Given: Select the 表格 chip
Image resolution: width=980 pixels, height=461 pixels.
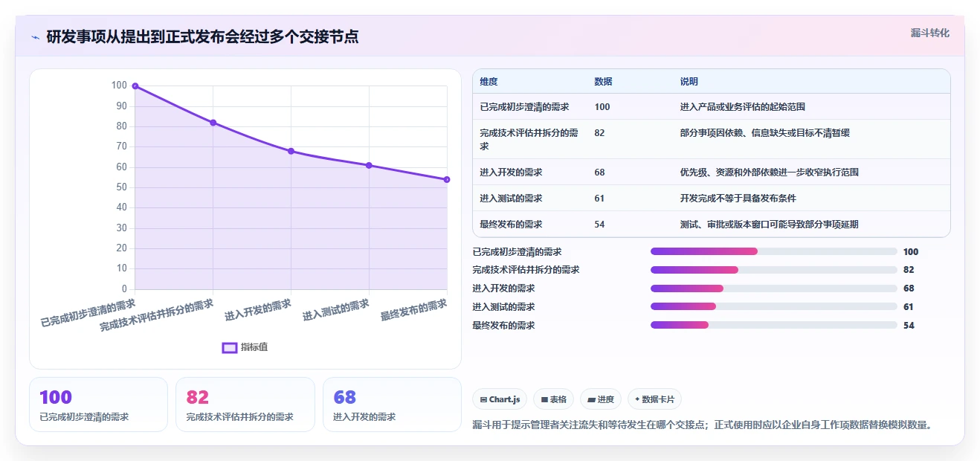Looking at the screenshot, I should (x=554, y=399).
